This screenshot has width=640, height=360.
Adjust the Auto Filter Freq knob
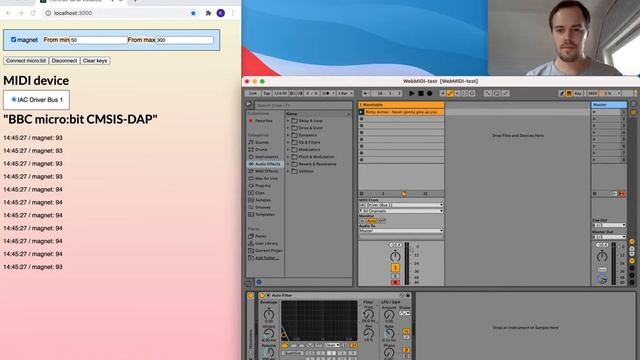point(369,314)
